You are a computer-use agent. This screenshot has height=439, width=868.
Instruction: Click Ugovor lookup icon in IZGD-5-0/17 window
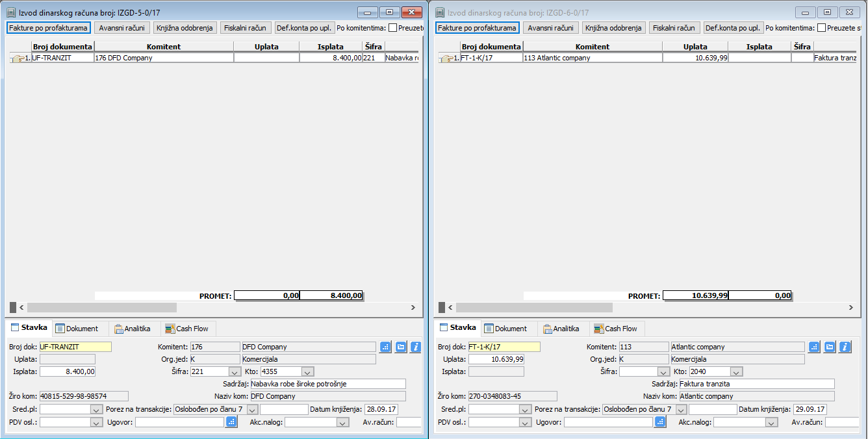tap(231, 422)
